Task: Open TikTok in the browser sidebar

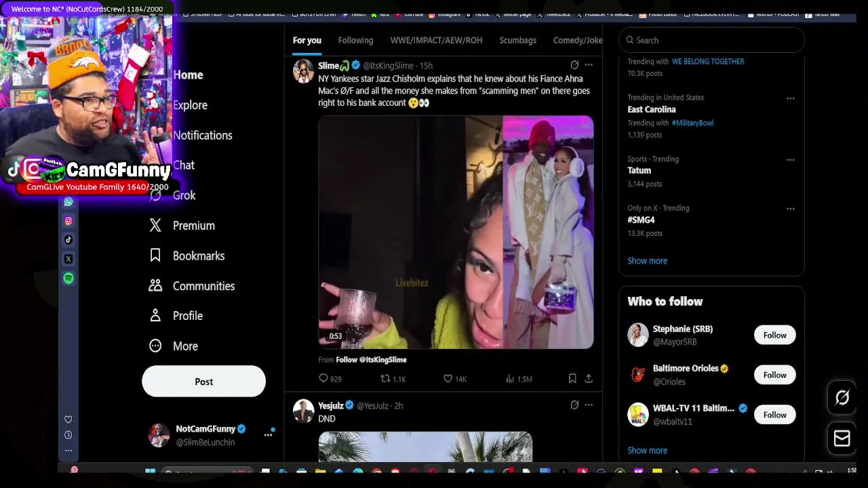Action: (x=68, y=240)
